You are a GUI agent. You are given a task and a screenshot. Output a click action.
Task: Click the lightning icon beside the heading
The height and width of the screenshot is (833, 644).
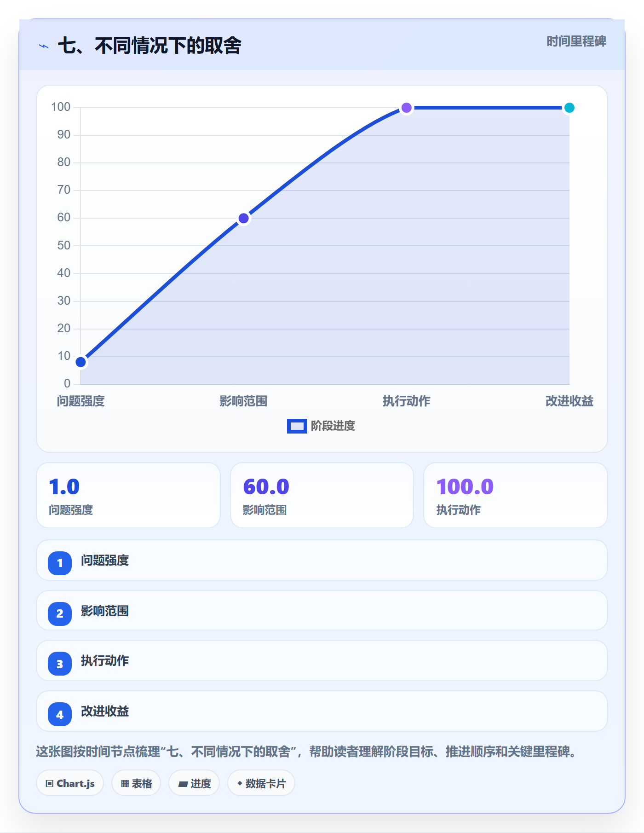(x=44, y=46)
